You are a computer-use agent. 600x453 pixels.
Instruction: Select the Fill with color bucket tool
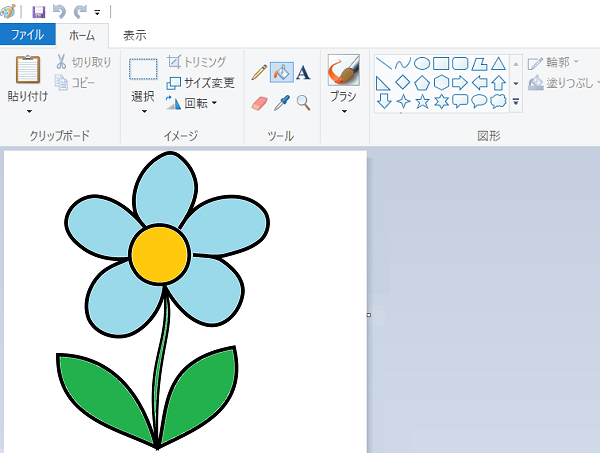(x=282, y=72)
